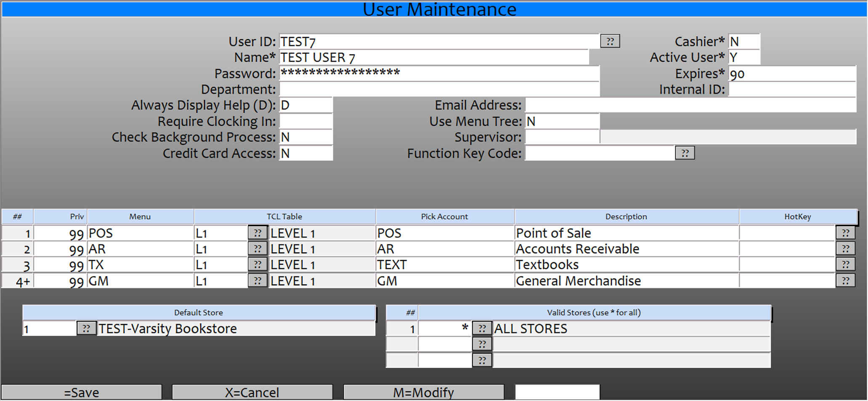Screen dimensions: 868x401
Task: Select the POS menu cell in row 1
Action: tap(140, 233)
